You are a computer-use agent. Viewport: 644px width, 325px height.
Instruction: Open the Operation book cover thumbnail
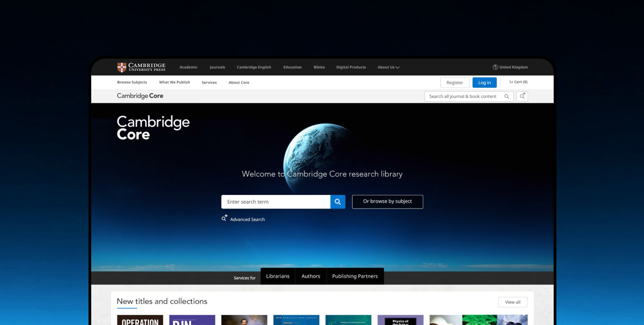(x=140, y=320)
